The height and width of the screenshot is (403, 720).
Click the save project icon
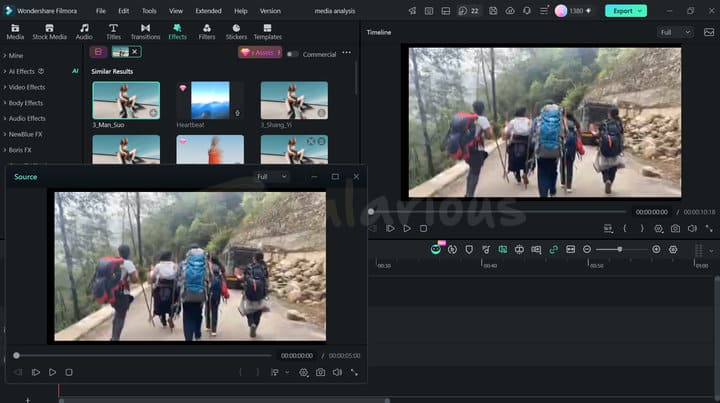click(x=493, y=11)
